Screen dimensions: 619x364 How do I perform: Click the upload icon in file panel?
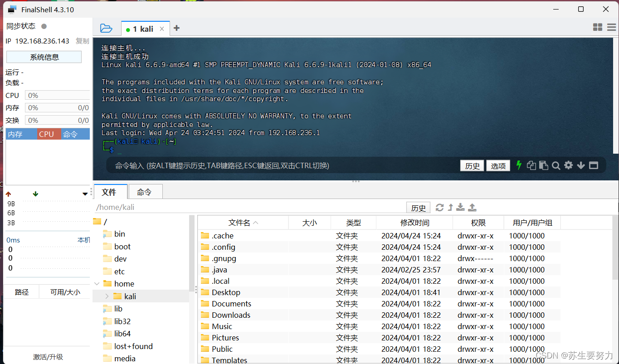tap(472, 207)
